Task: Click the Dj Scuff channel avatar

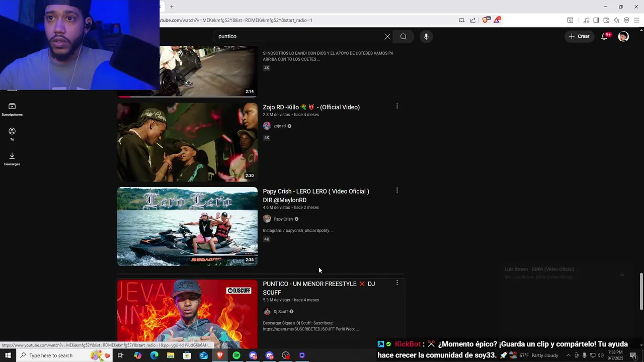Action: click(267, 312)
